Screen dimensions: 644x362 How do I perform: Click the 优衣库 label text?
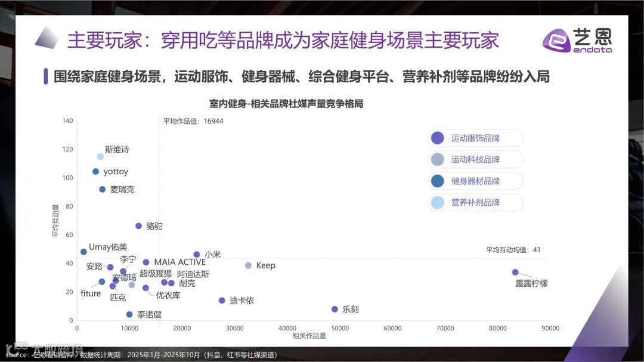click(x=168, y=295)
